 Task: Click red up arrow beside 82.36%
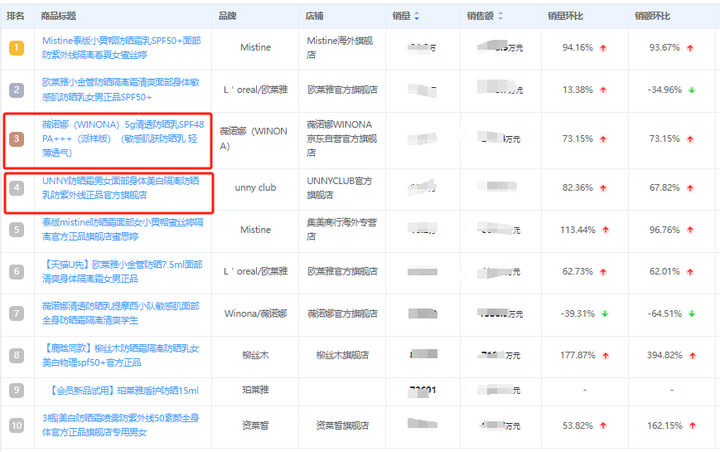603,188
